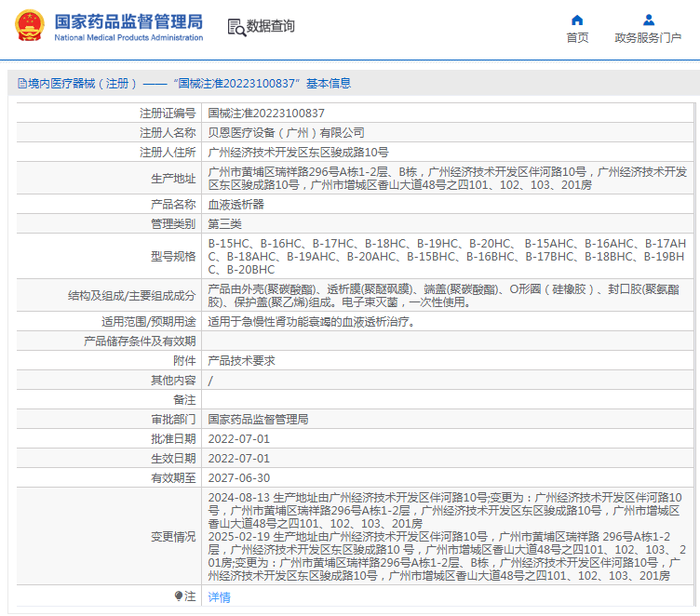Click the 数据查询 heading text
Image resolution: width=700 pixels, height=616 pixels.
[x=271, y=26]
